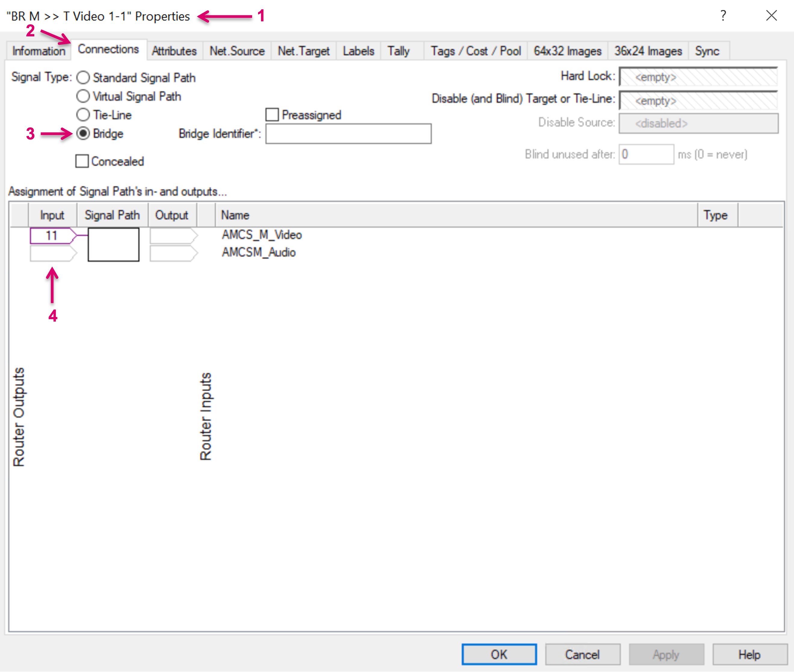Click the input connector showing 11
This screenshot has width=794, height=672.
pos(52,235)
